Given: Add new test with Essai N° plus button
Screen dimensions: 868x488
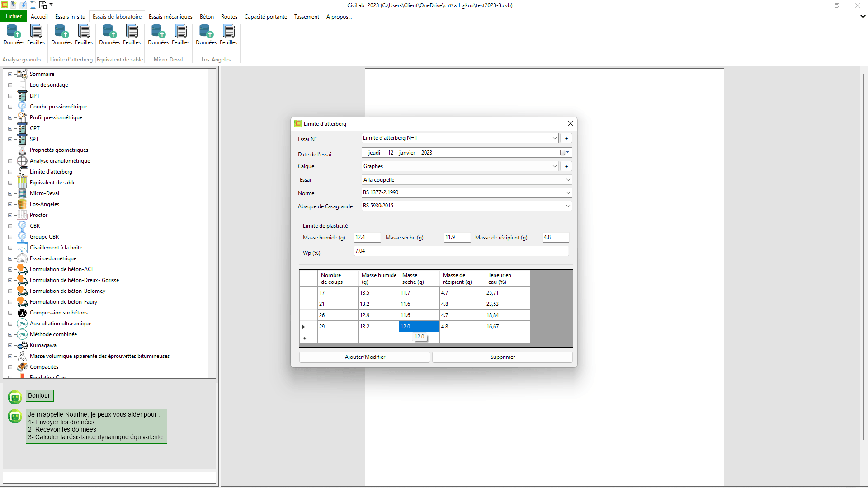Looking at the screenshot, I should pyautogui.click(x=566, y=138).
